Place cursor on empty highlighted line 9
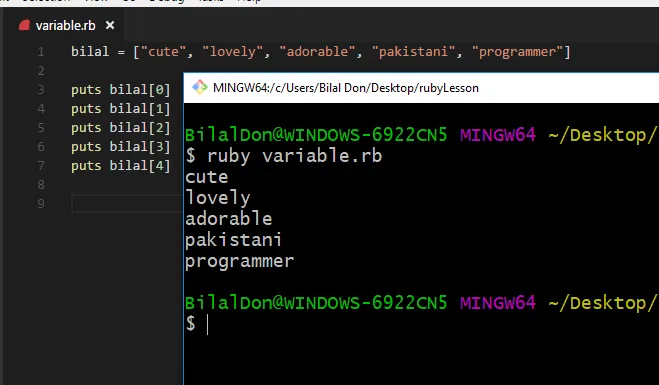This screenshot has width=659, height=385. 127,203
